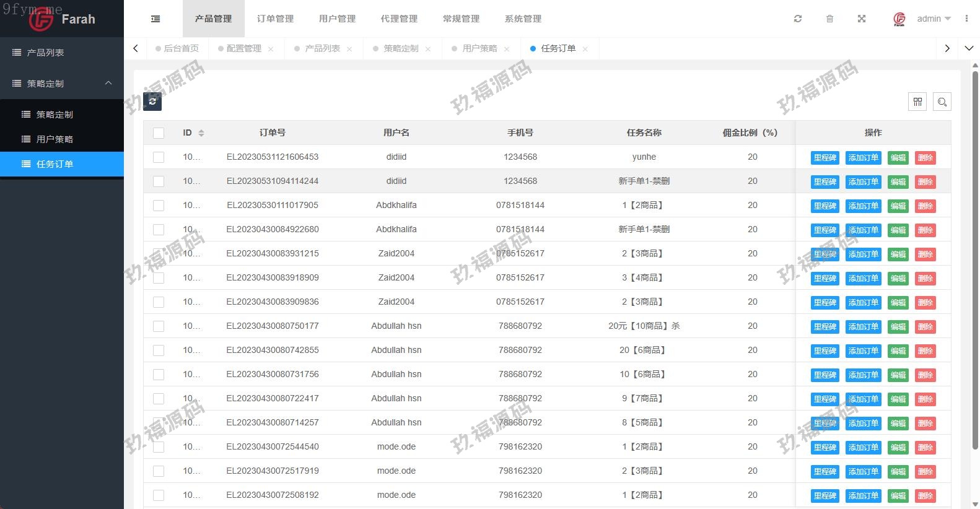Collapse the sidebar with the hamburger icon
The image size is (980, 509).
click(x=155, y=19)
